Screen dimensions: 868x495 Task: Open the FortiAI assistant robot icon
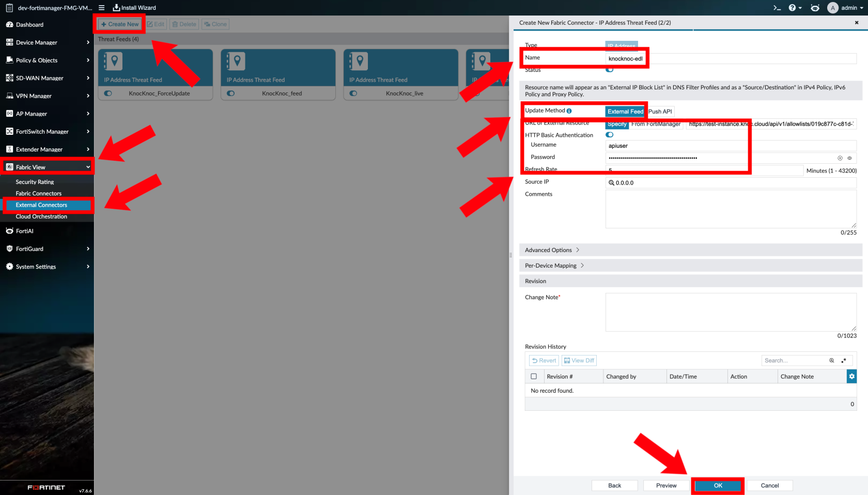[815, 8]
